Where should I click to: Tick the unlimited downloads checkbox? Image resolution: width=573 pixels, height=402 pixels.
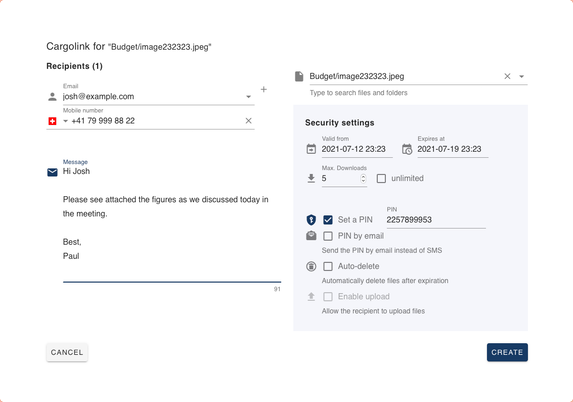pos(381,178)
